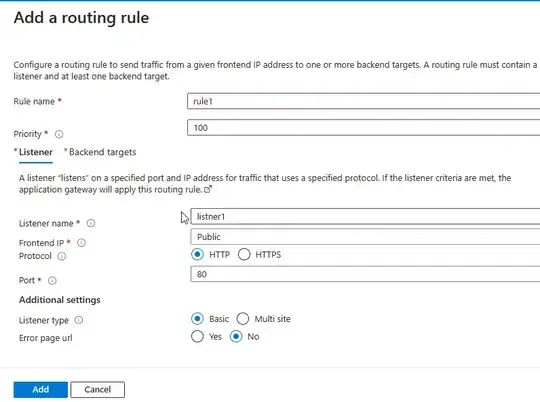Choose the Multi site listener type
The width and height of the screenshot is (540, 402).
pyautogui.click(x=243, y=319)
